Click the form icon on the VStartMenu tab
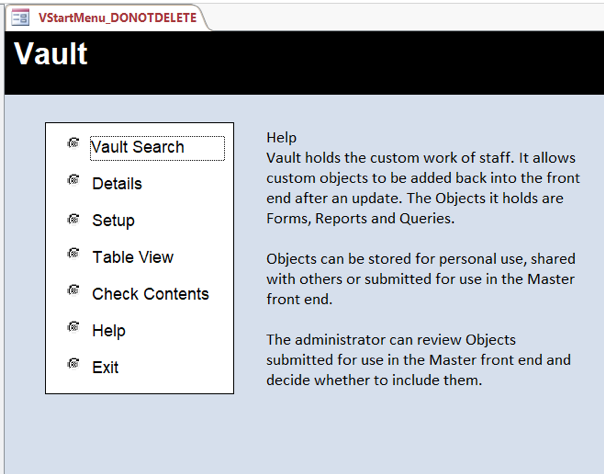Image resolution: width=604 pixels, height=474 pixels. click(21, 17)
